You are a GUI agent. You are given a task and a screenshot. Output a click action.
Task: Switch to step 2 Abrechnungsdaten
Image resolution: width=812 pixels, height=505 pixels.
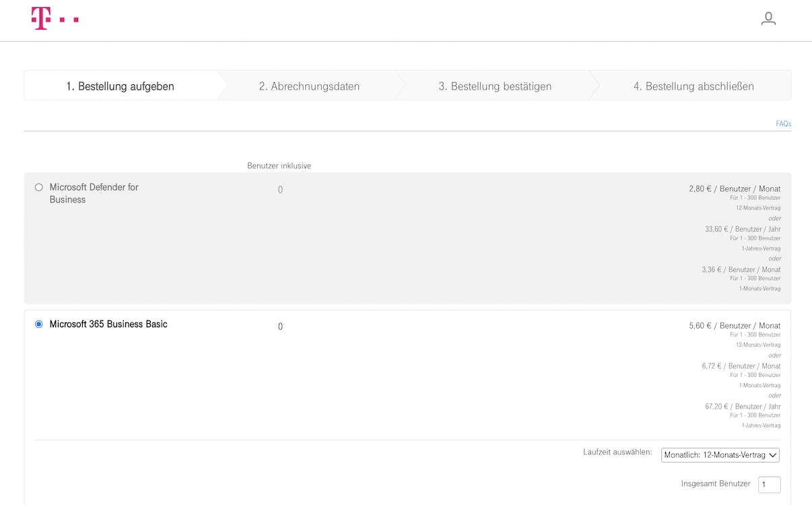(x=309, y=86)
